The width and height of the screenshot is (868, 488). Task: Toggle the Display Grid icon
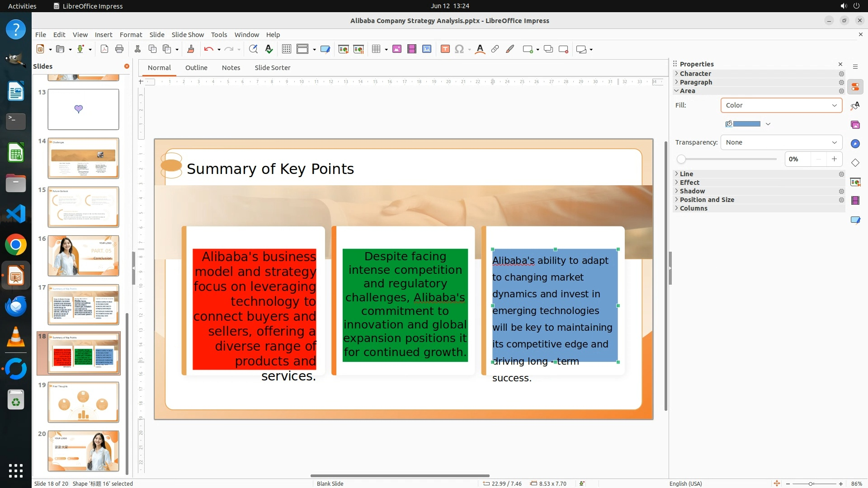click(x=286, y=49)
